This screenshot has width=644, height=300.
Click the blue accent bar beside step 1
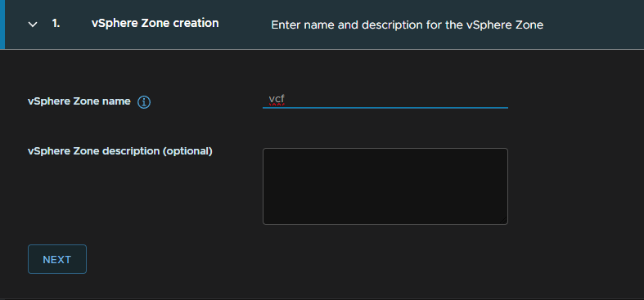pyautogui.click(x=2, y=25)
